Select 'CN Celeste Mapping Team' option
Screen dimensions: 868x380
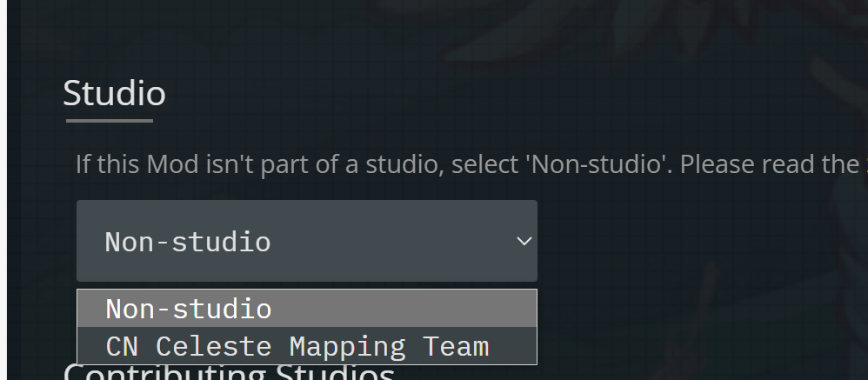point(297,346)
